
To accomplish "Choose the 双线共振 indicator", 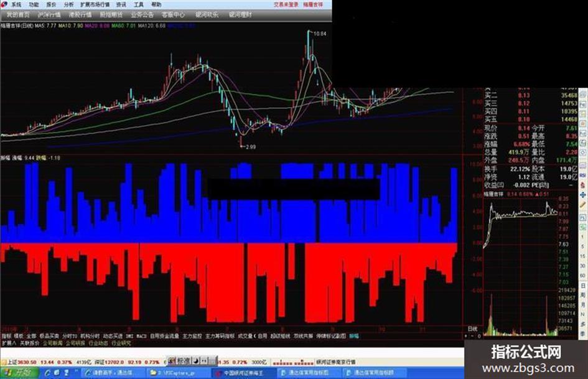I will click(303, 336).
